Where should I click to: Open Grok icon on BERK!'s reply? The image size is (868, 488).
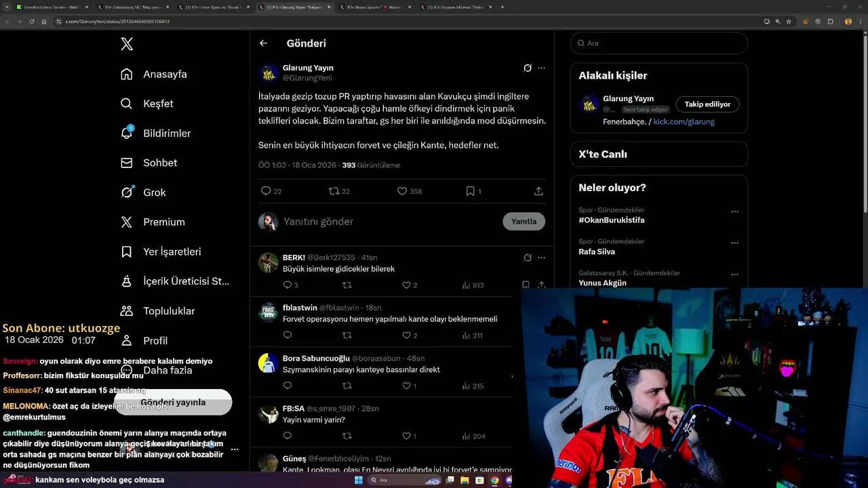point(528,258)
